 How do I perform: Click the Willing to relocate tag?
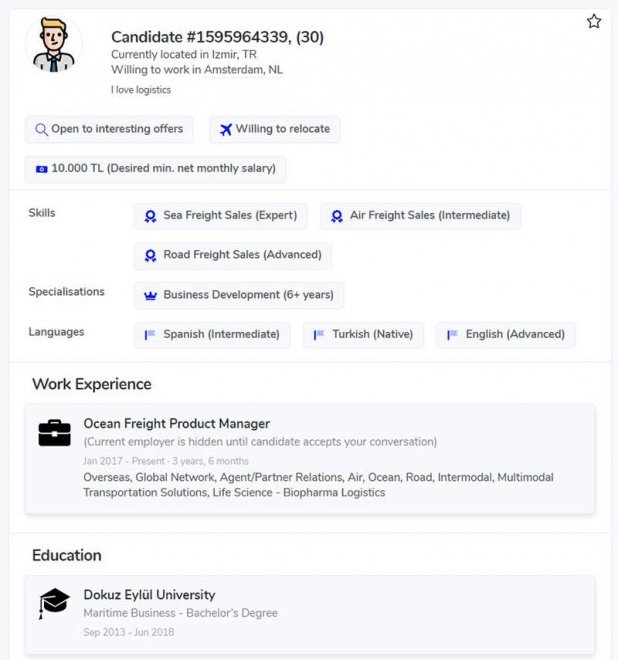tap(274, 129)
